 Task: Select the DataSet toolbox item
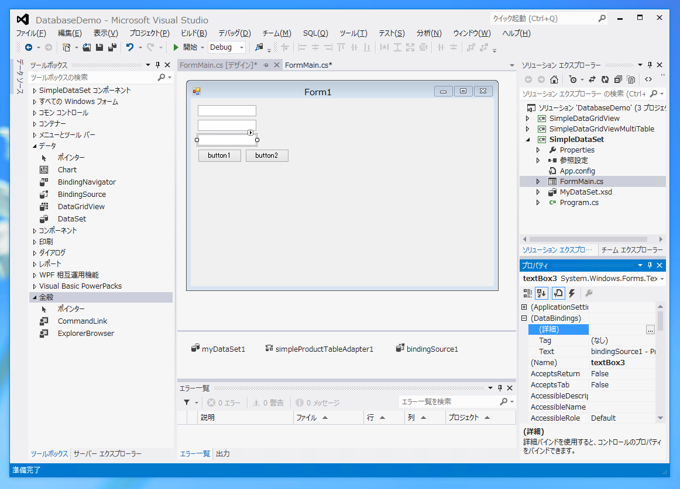coord(72,219)
